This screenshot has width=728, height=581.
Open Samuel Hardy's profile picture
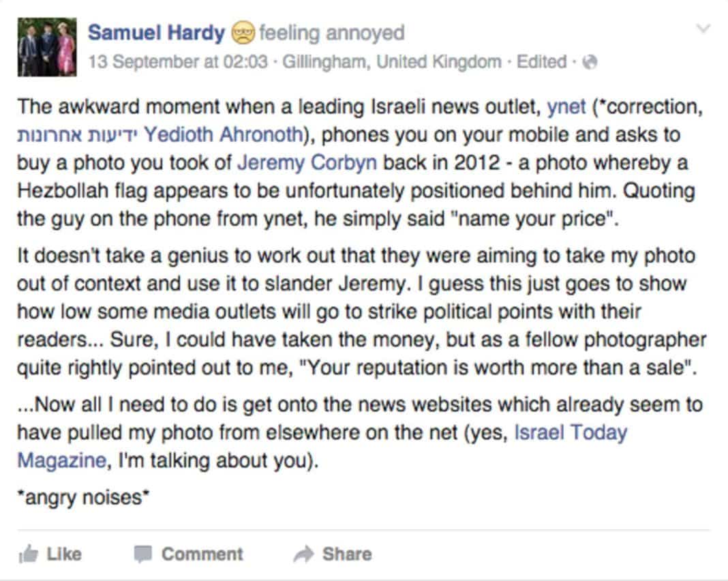[47, 47]
